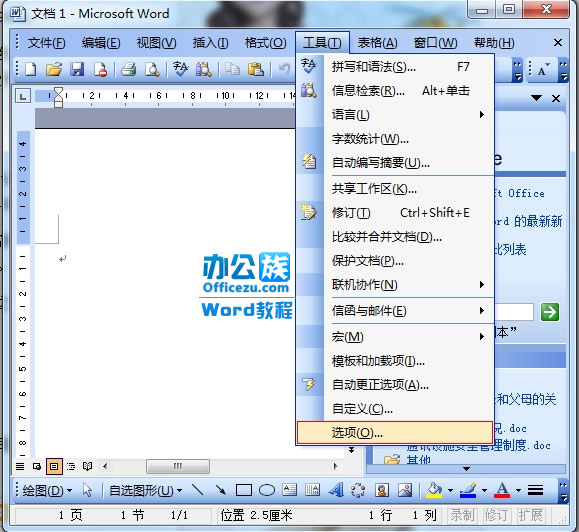Switch to Outline view
The width and height of the screenshot is (579, 532).
(x=71, y=466)
